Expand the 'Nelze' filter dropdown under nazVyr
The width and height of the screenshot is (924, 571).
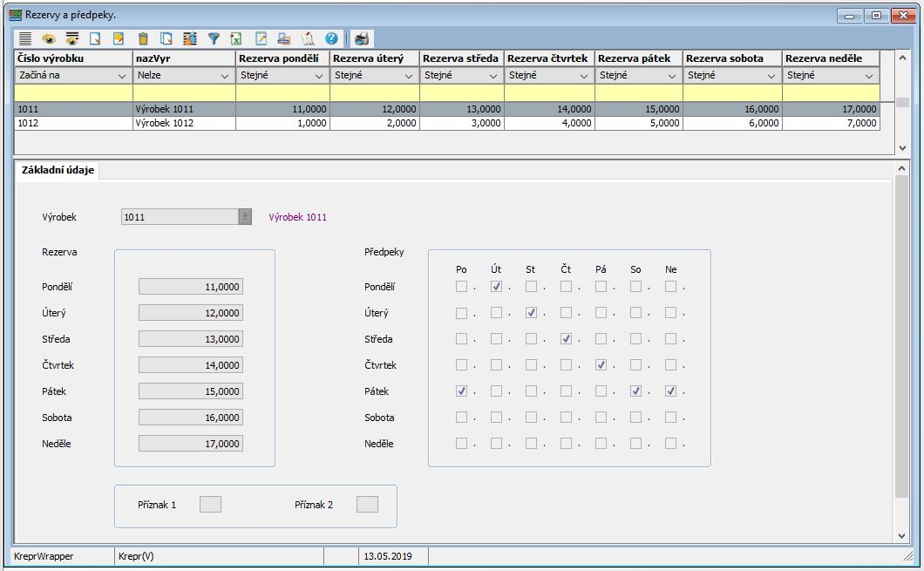pyautogui.click(x=226, y=76)
